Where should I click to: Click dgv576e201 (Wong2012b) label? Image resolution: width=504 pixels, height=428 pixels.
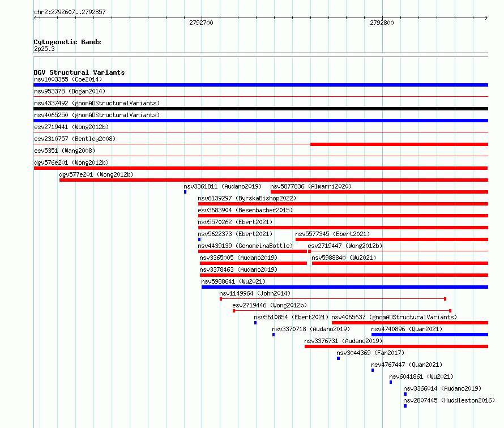71,162
